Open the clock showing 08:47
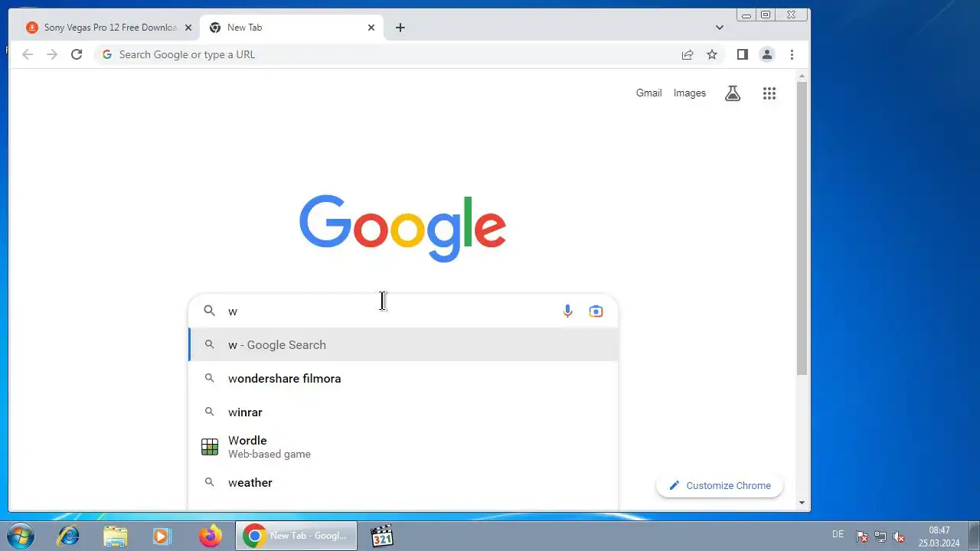 pos(939,536)
